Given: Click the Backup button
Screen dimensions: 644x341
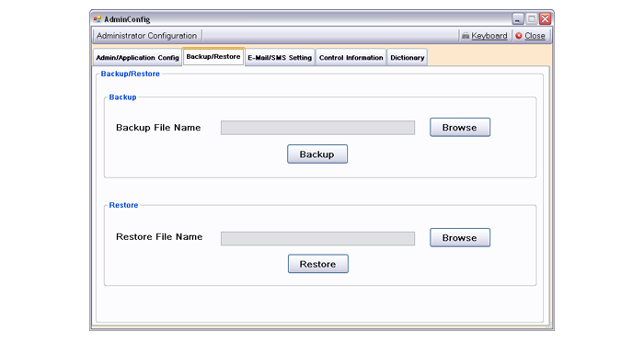Looking at the screenshot, I should click(x=317, y=153).
